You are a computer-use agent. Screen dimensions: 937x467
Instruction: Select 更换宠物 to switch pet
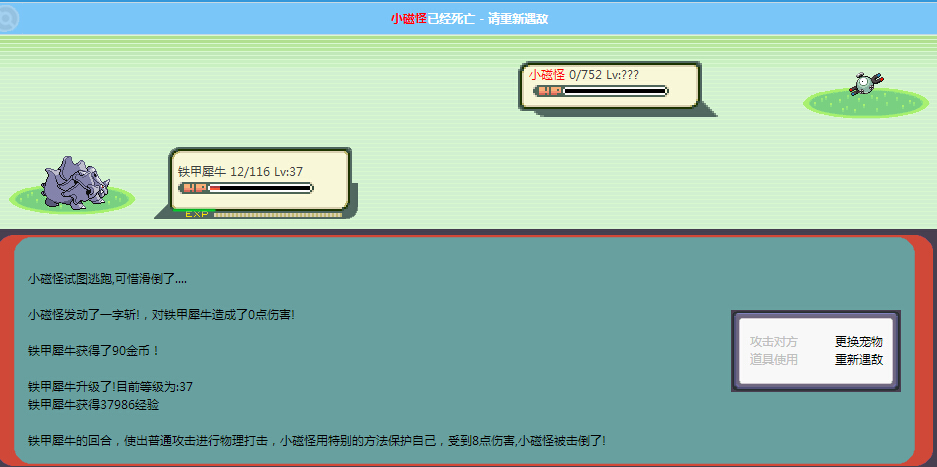(859, 342)
